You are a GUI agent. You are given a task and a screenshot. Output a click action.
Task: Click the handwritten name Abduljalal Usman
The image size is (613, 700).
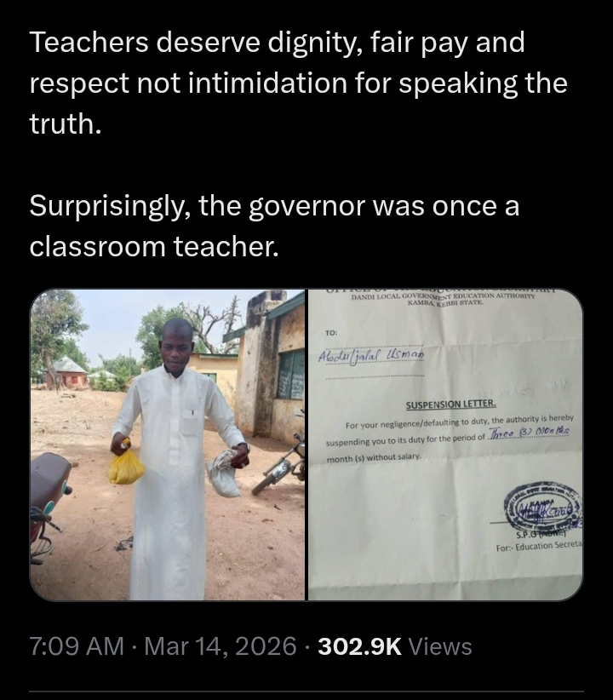pyautogui.click(x=370, y=354)
